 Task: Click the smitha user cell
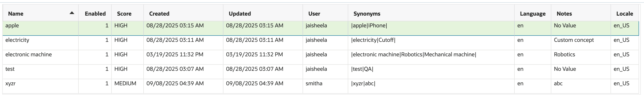(x=325, y=86)
